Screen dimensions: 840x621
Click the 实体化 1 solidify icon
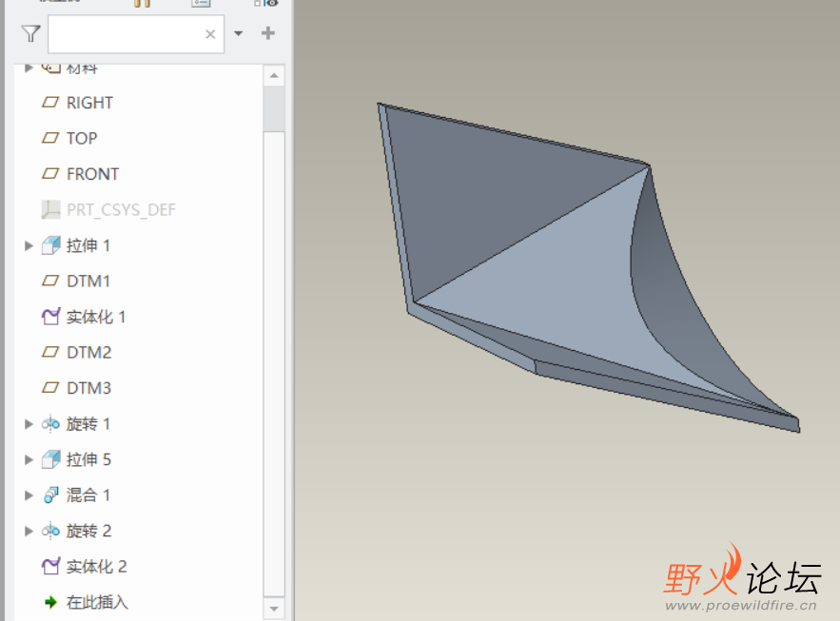pos(50,317)
